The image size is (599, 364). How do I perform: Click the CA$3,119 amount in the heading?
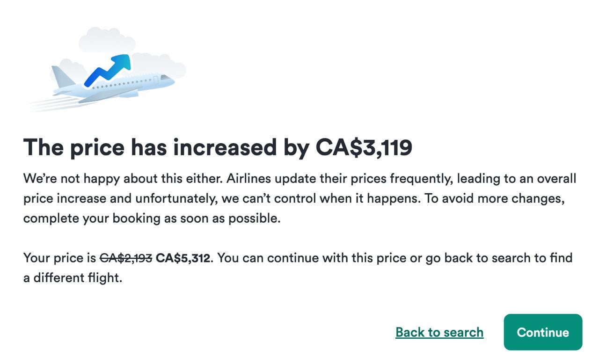click(x=364, y=147)
